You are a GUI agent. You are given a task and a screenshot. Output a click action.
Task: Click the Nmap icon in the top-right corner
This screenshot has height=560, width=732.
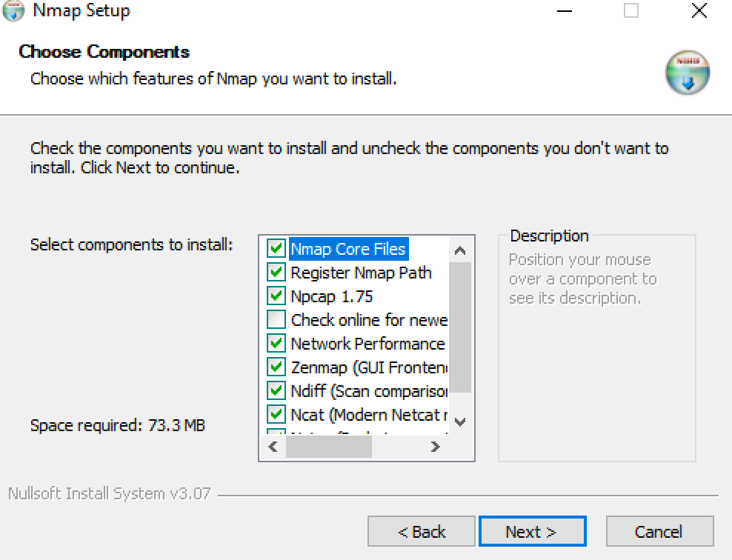[x=687, y=72]
